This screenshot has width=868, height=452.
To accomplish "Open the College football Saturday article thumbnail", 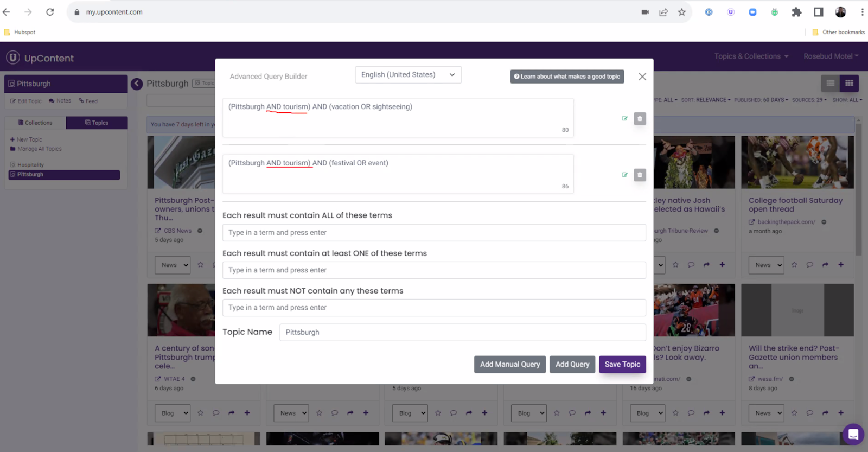I will tap(797, 162).
